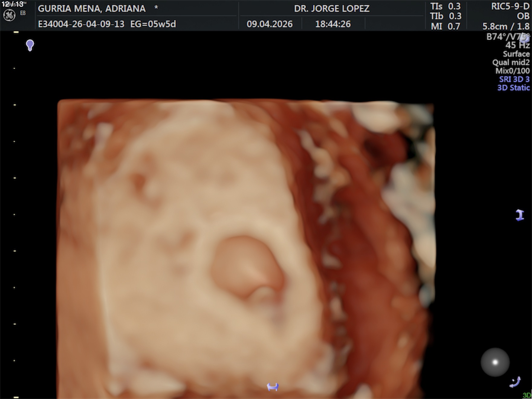Click the exam ID E34004-26-04-09-13
Image resolution: width=532 pixels, height=399 pixels.
point(81,24)
